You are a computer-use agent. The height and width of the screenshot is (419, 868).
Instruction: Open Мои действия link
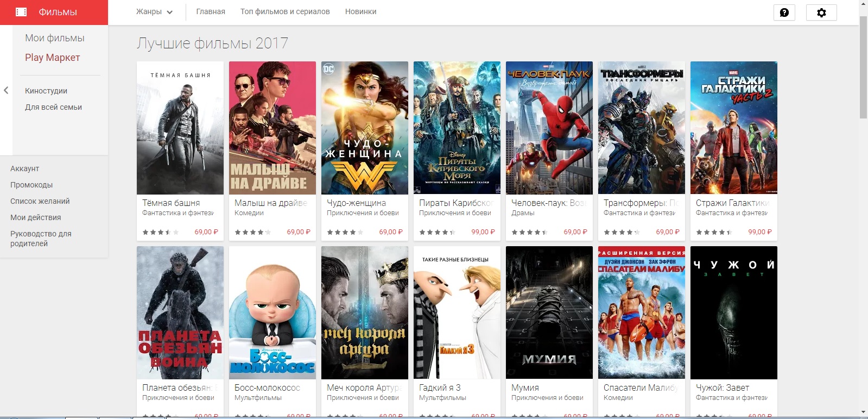pyautogui.click(x=36, y=217)
